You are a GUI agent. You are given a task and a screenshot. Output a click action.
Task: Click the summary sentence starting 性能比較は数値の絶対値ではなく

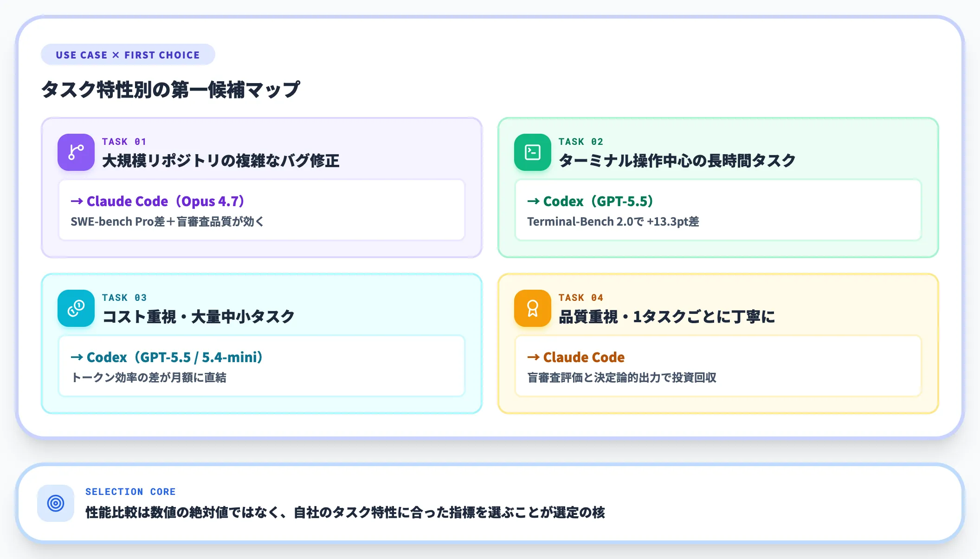(345, 513)
